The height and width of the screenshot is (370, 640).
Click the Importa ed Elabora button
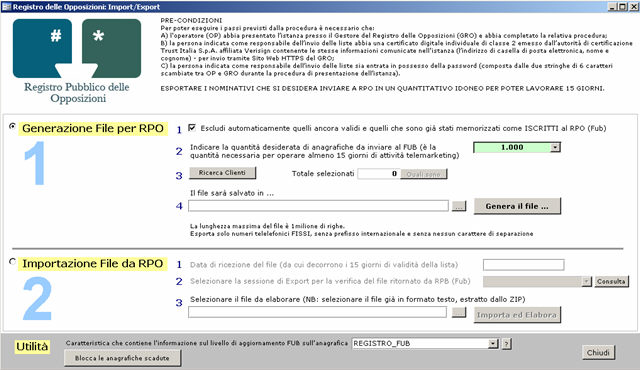coord(517,315)
